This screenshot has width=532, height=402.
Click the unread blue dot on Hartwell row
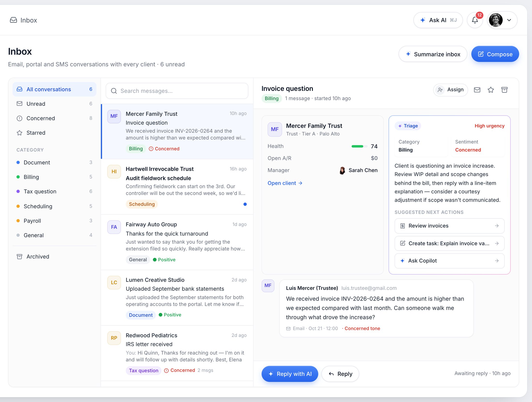[x=245, y=204]
